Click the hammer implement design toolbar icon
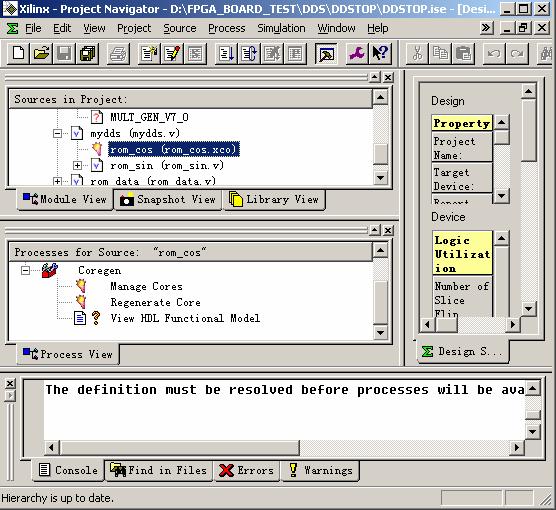Image resolution: width=556 pixels, height=510 pixels. click(x=326, y=54)
